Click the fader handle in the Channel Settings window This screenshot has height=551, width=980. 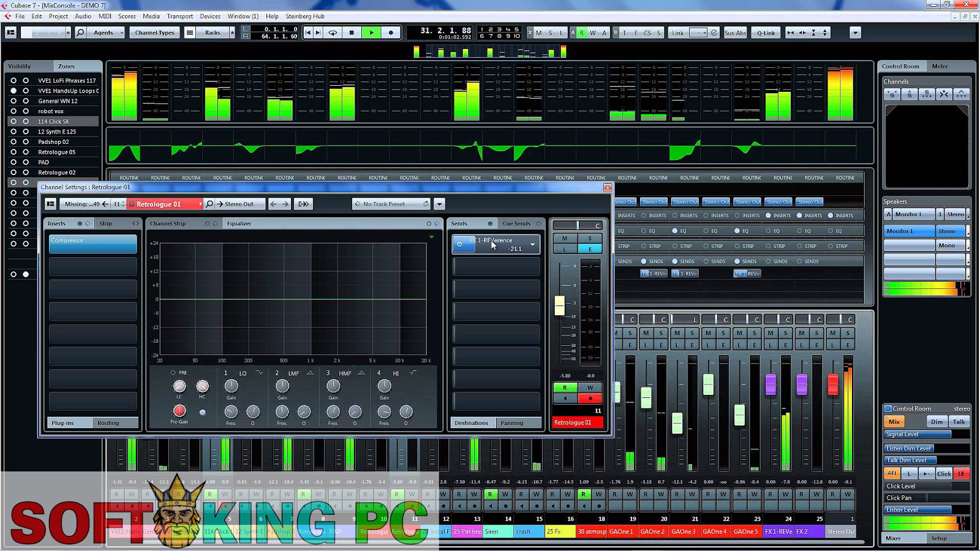tap(559, 305)
